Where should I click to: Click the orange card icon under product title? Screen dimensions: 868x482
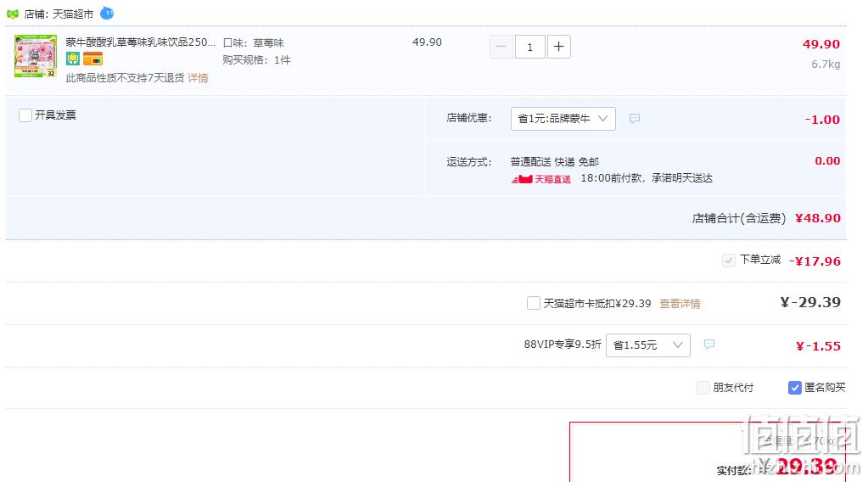pos(93,59)
